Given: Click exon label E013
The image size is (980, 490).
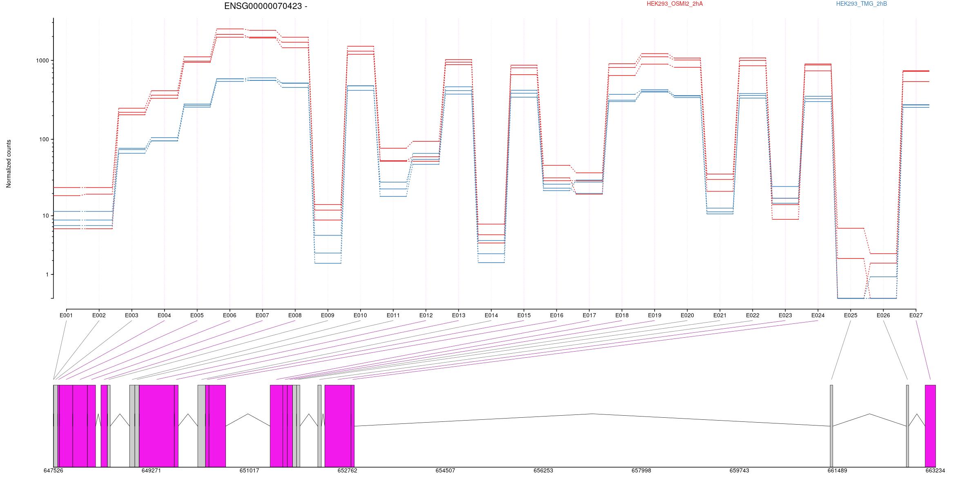Looking at the screenshot, I should tap(459, 315).
